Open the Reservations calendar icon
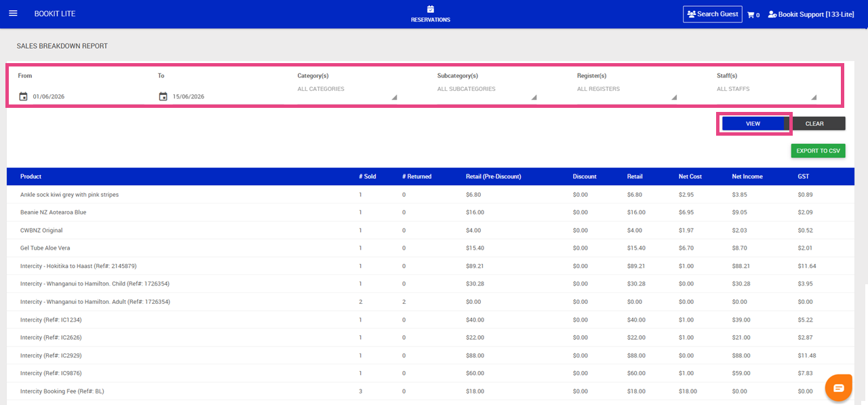868x405 pixels. (x=431, y=9)
